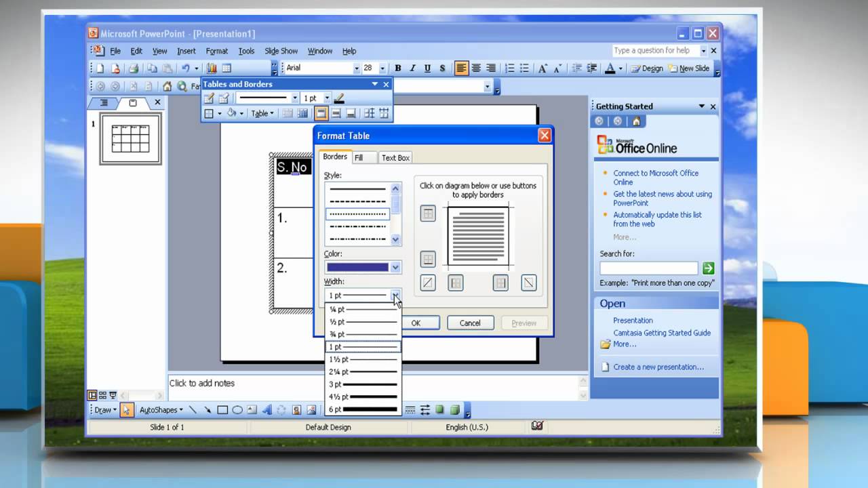Open the border Color dropdown arrow
868x488 pixels.
click(x=395, y=267)
